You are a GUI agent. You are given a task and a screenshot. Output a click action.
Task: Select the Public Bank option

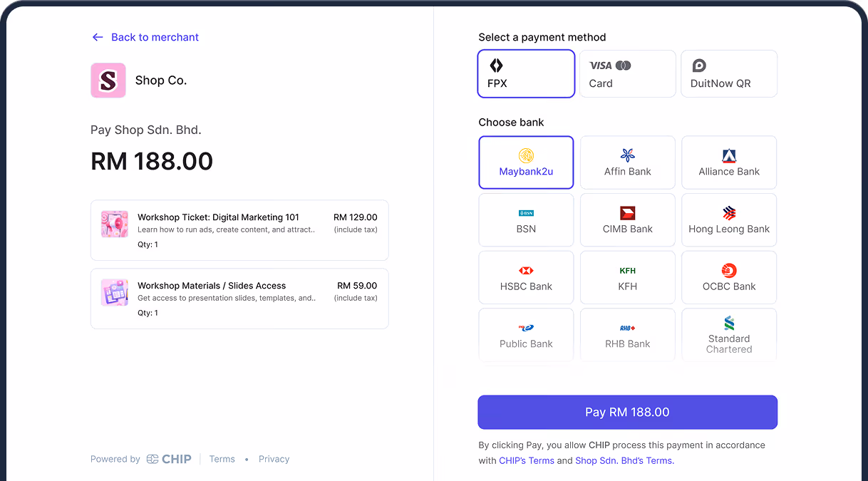[526, 335]
